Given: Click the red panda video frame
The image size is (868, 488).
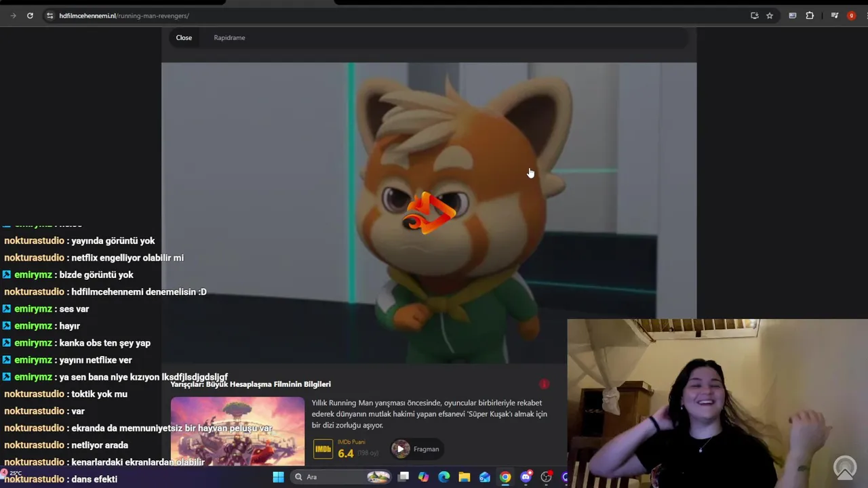Looking at the screenshot, I should 429,213.
